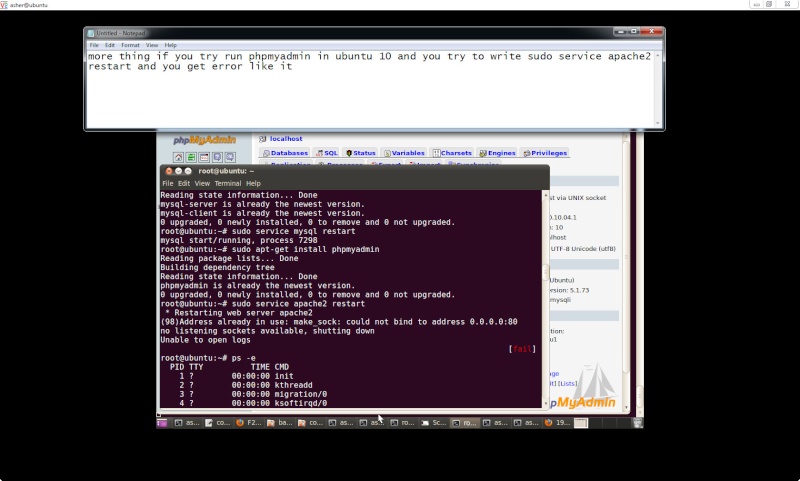The width and height of the screenshot is (800, 481).
Task: Click the 'ps -e' command line text
Action: (244, 358)
